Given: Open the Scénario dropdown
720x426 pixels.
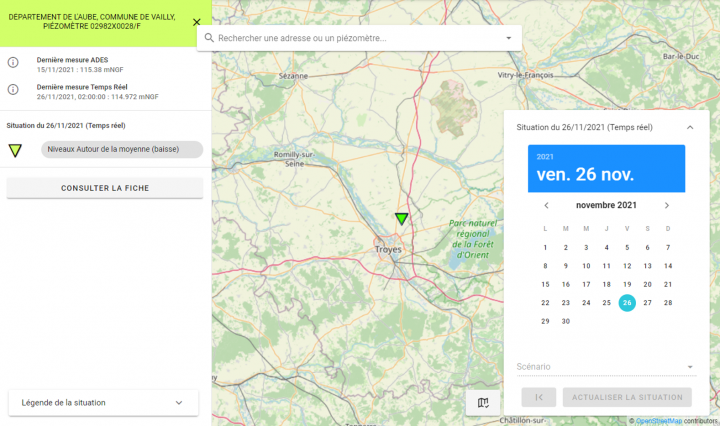Looking at the screenshot, I should pos(605,367).
